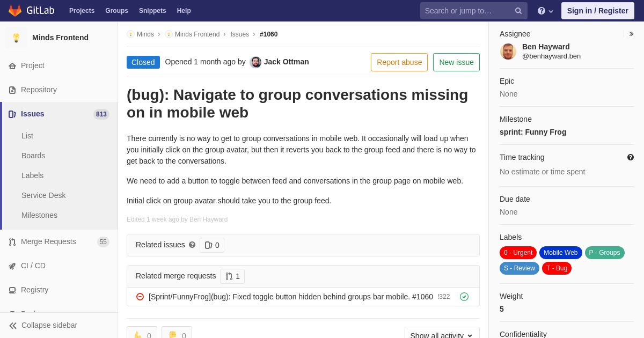Click Ben Hayward's assignee avatar

(508, 52)
